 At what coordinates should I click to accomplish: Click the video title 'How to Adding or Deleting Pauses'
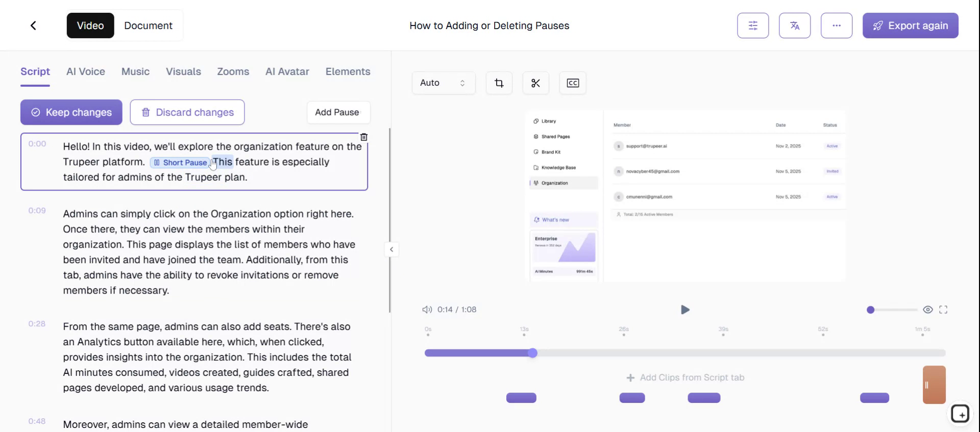coord(489,26)
